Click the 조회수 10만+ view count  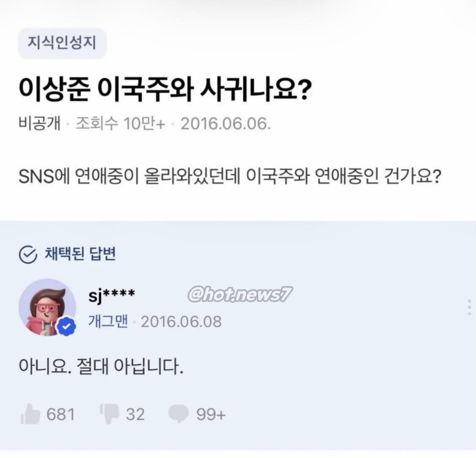click(121, 124)
